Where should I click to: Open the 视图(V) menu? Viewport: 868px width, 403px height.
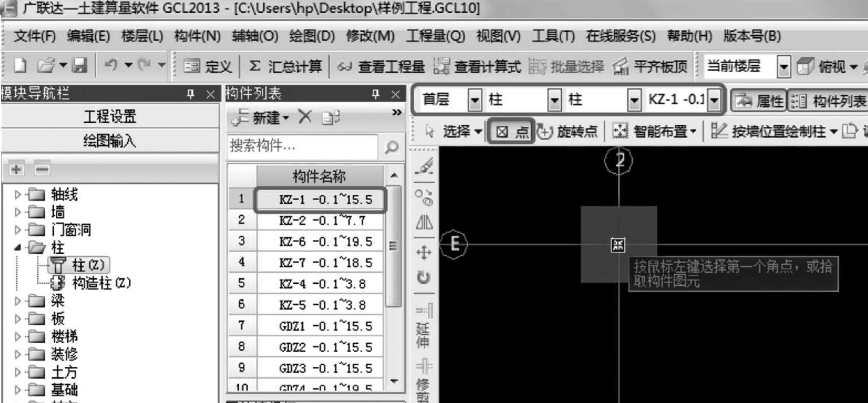[x=498, y=37]
